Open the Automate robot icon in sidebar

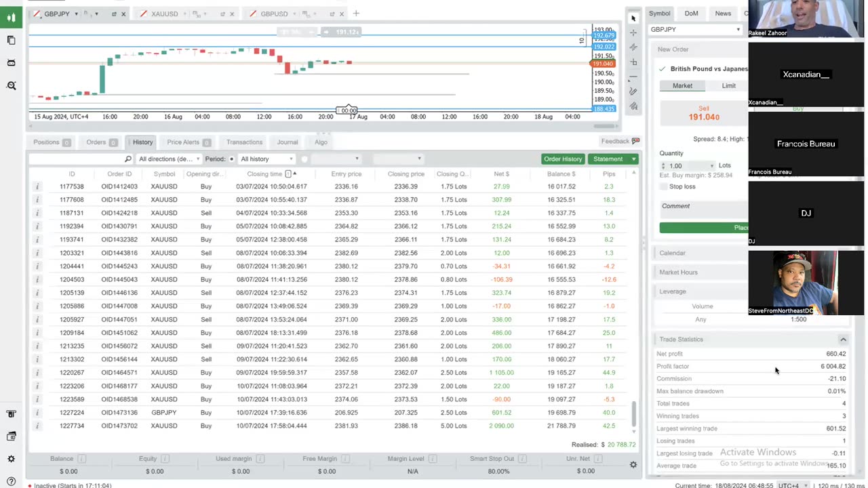[x=11, y=62]
